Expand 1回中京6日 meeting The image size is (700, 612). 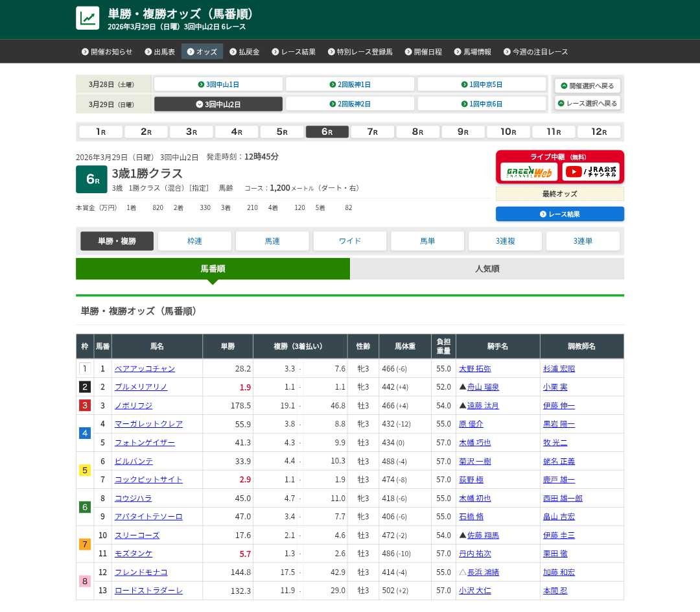482,104
